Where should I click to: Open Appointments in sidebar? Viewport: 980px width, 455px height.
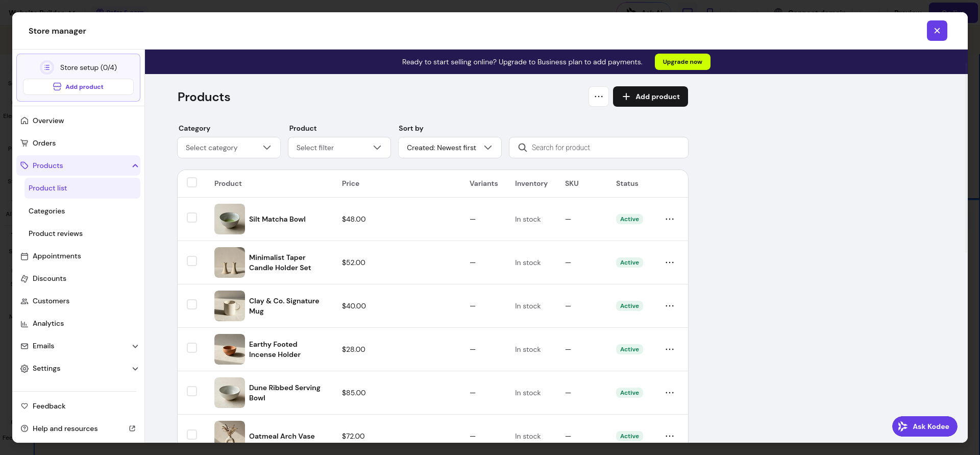click(78, 256)
